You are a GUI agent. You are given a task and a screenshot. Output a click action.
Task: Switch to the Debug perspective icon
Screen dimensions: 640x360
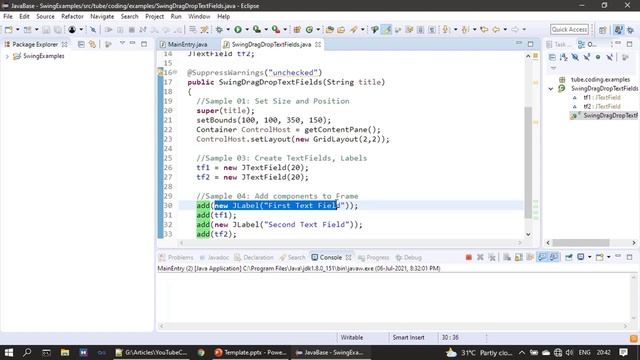click(x=631, y=30)
